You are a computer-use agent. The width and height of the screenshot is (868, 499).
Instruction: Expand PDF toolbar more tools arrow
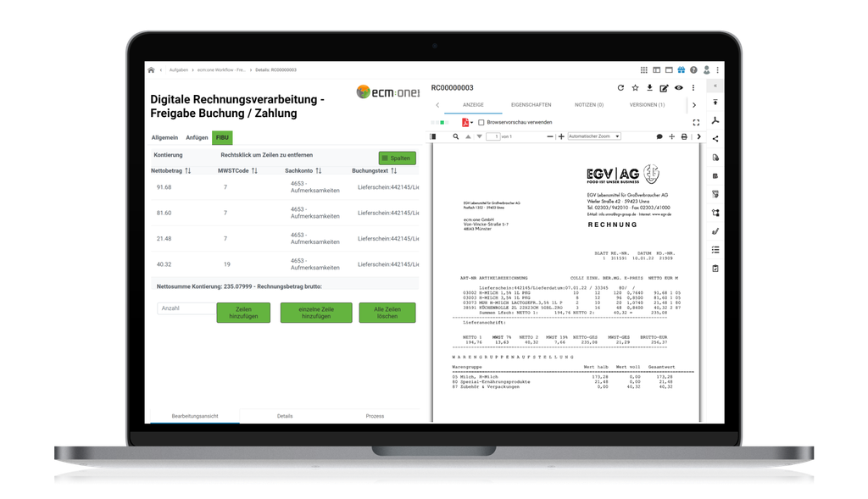pos(698,136)
